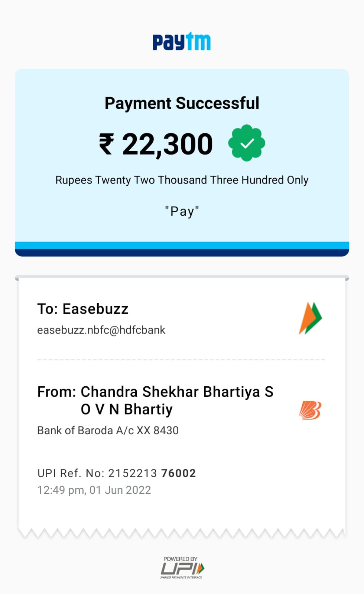Tap the bold 76002 reference digits
Screen dimensions: 364x594
[178, 473]
